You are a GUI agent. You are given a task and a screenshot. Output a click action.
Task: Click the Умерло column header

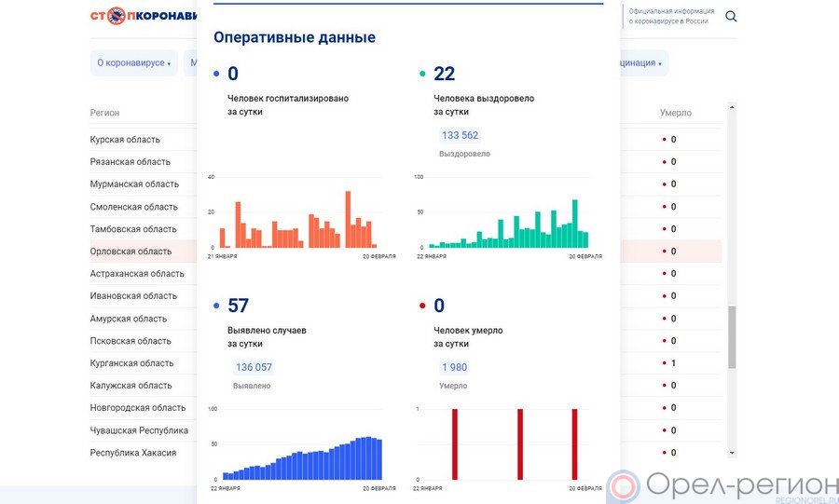675,113
